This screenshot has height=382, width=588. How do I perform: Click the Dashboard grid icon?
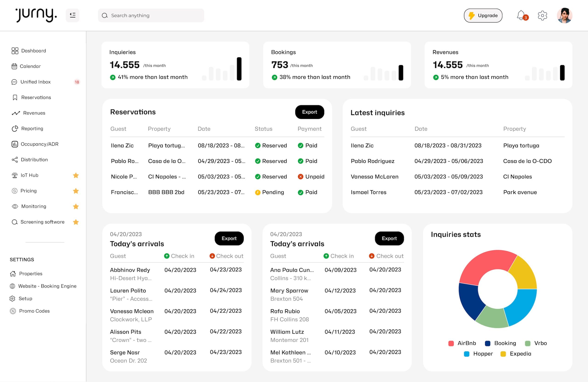click(15, 51)
